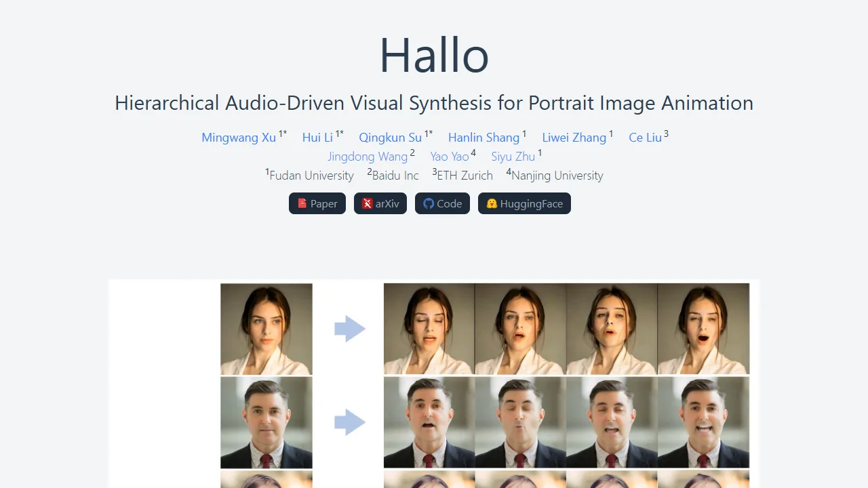This screenshot has height=488, width=868.
Task: Visit Mingwang Xu's author link
Action: (x=239, y=138)
